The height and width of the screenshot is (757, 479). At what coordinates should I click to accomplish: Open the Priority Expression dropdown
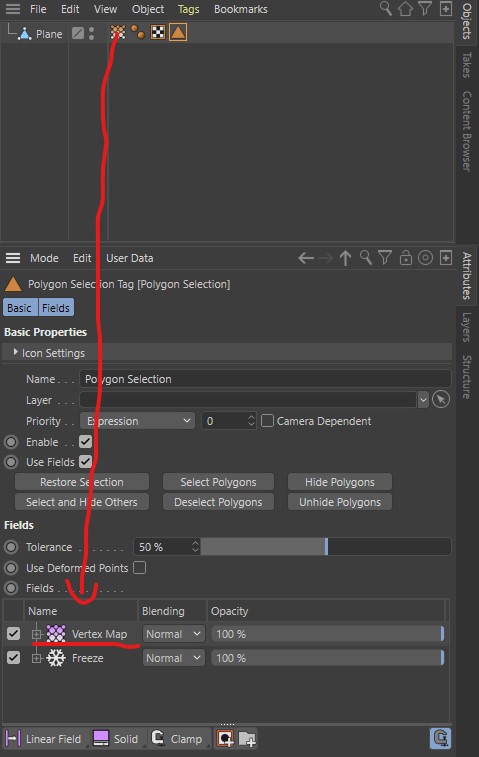(138, 421)
